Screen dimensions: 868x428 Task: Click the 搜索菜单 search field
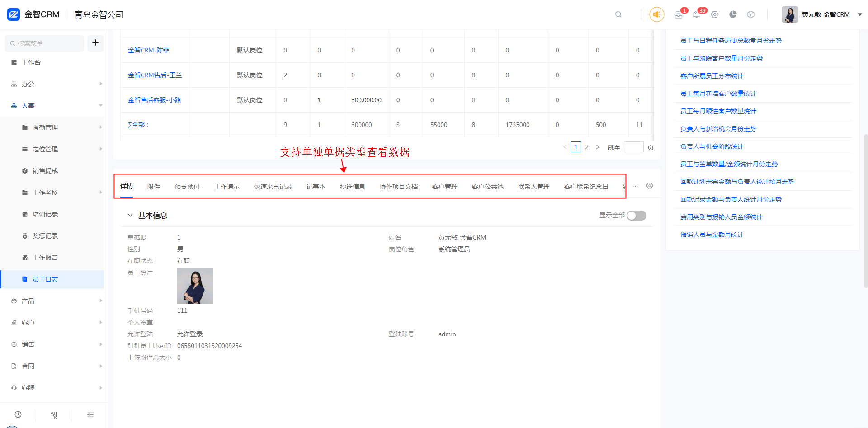(45, 43)
